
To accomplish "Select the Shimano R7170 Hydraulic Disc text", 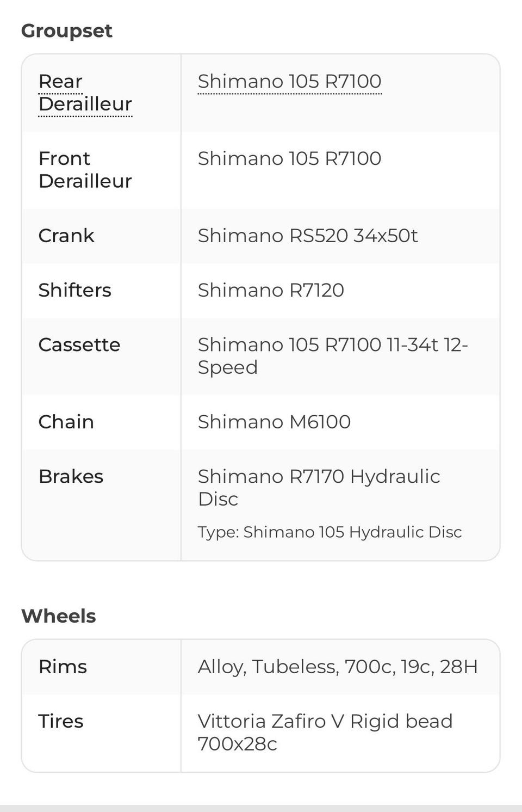I will 319,488.
